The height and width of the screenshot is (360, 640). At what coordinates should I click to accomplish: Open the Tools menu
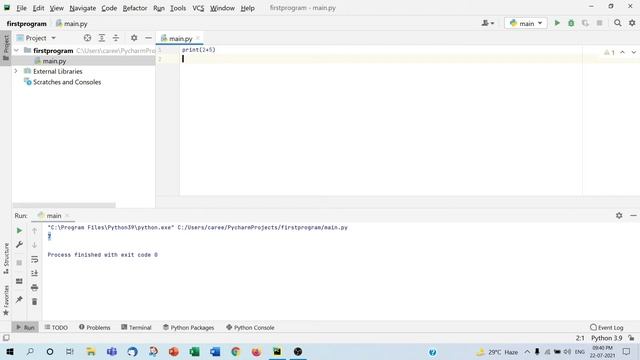pos(178,8)
